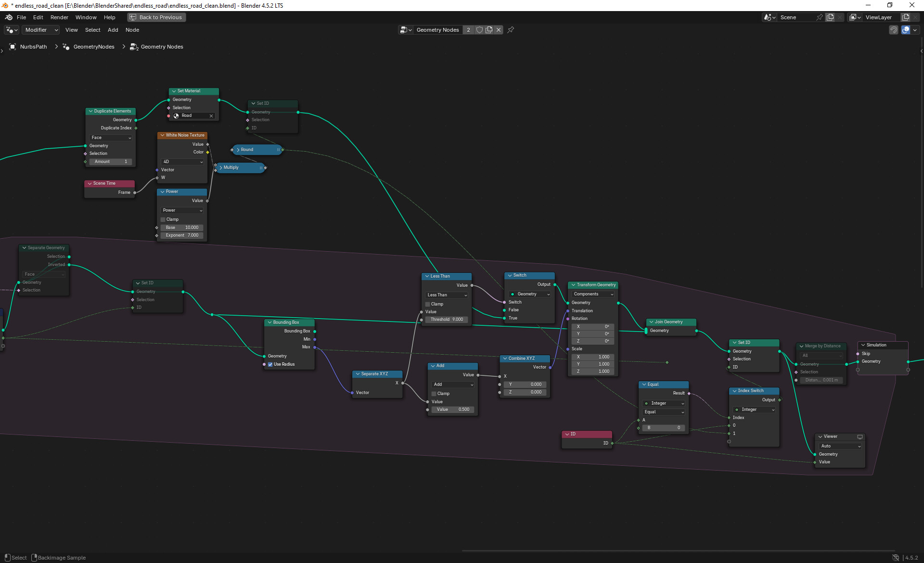Open the overlays options dropdown arrow
This screenshot has width=924, height=563.
[915, 30]
